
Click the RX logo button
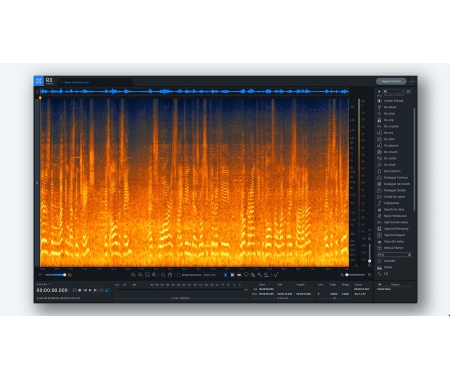[x=49, y=81]
